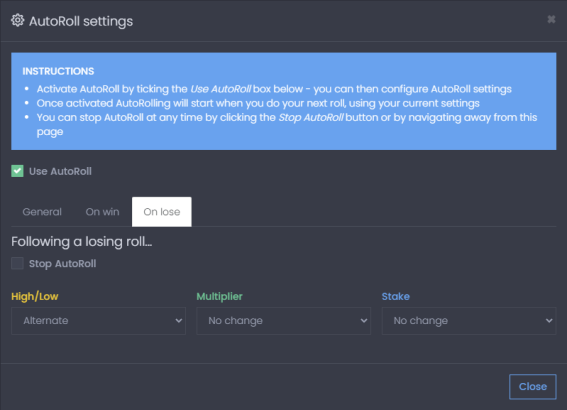567x410 pixels.
Task: Click the gear icon beside AutoRoll settings
Action: click(17, 21)
